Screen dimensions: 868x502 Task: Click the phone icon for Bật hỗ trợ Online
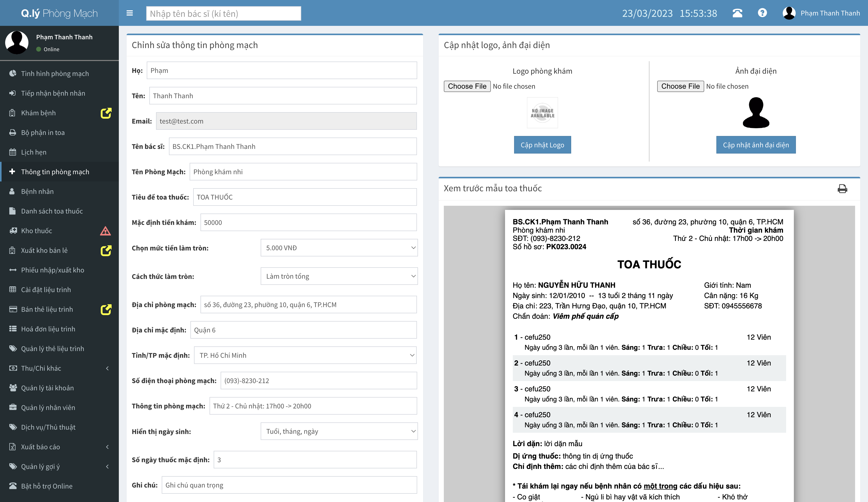click(x=13, y=486)
